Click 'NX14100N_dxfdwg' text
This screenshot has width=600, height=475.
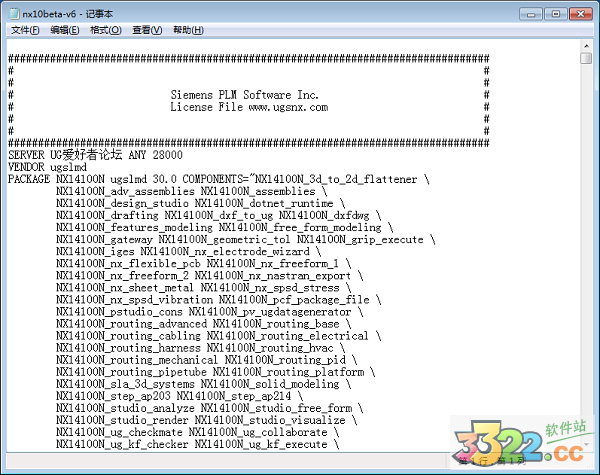(324, 215)
